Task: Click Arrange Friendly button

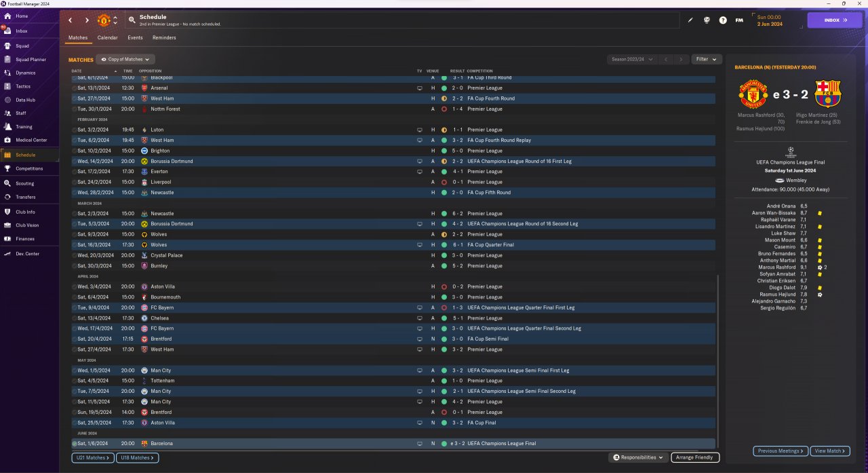Action: click(695, 458)
